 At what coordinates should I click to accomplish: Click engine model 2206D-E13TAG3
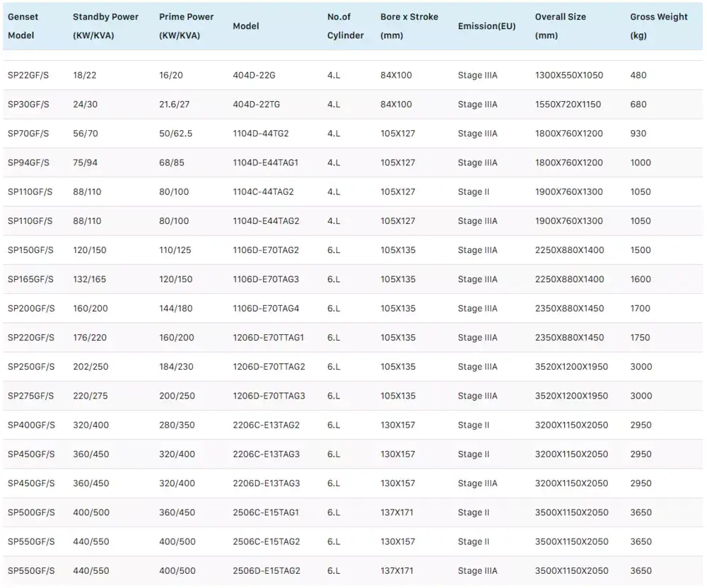click(266, 483)
